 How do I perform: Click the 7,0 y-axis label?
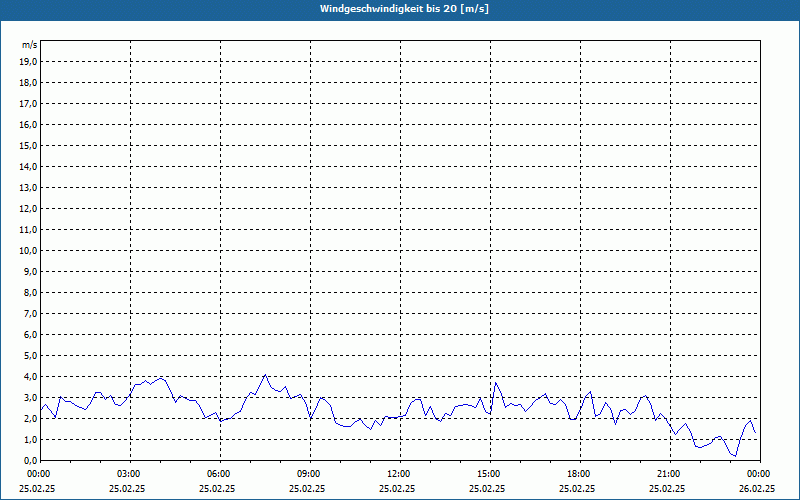click(31, 314)
